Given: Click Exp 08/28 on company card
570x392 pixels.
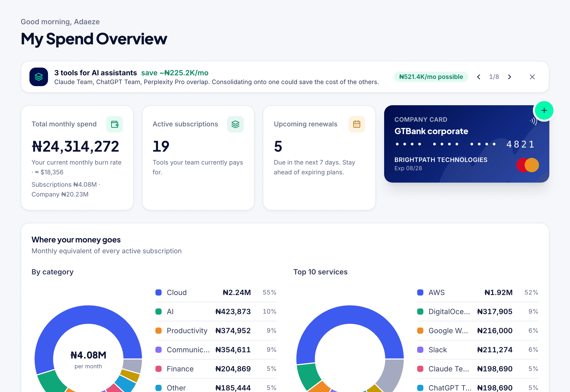Looking at the screenshot, I should [408, 168].
